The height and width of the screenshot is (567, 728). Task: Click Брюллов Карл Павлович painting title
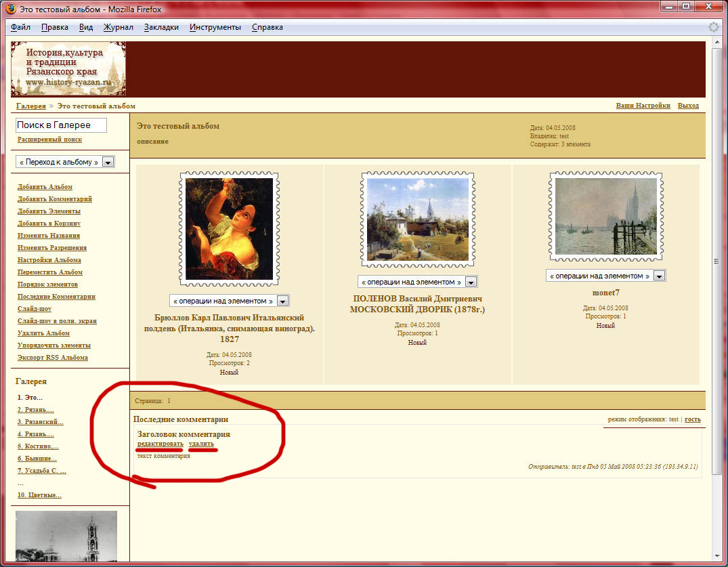tap(230, 329)
